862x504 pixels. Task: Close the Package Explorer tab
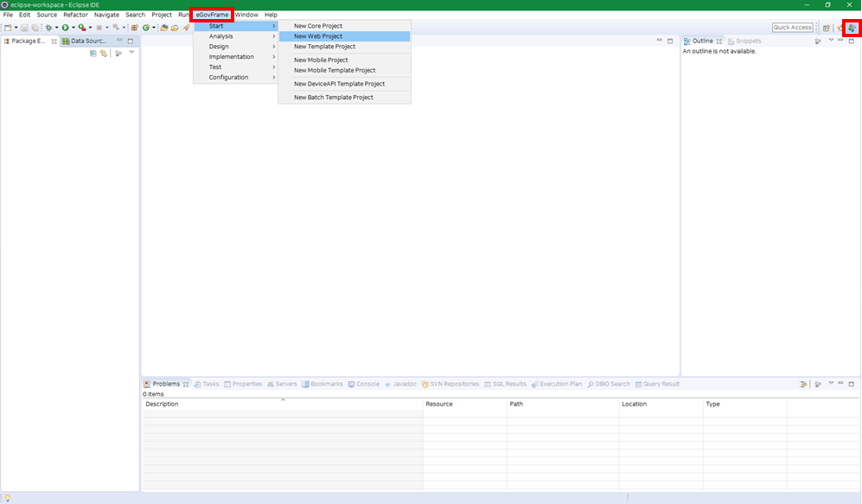pos(54,41)
